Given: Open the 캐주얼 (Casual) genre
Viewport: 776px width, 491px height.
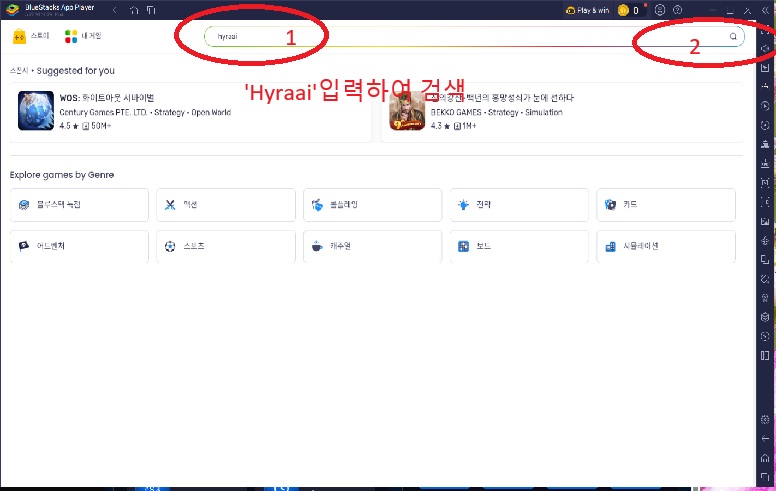Looking at the screenshot, I should 372,246.
